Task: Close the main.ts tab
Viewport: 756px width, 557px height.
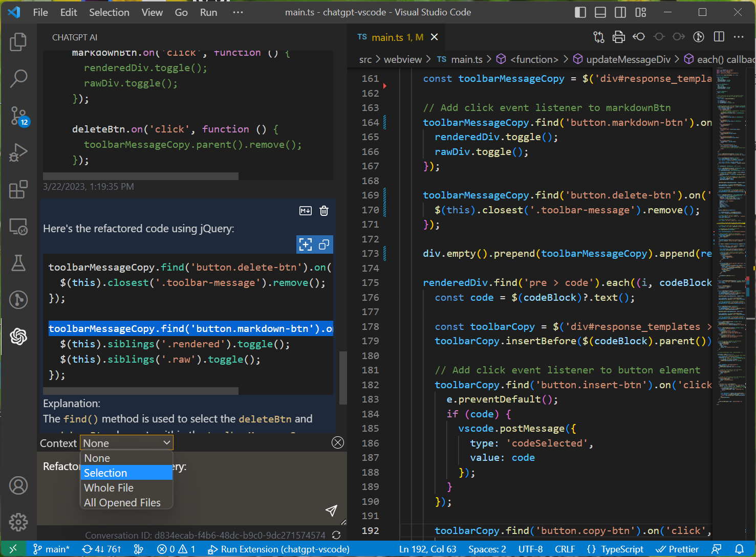Action: tap(434, 37)
